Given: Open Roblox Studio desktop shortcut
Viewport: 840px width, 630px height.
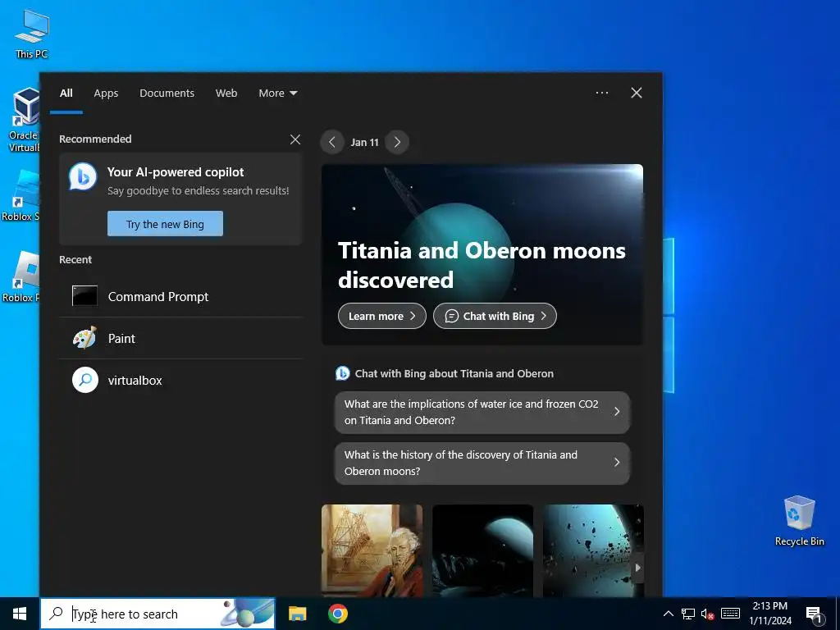Looking at the screenshot, I should [21, 195].
